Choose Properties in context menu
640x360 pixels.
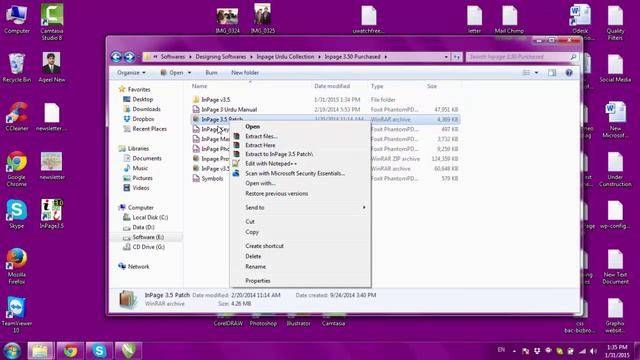tap(300, 281)
